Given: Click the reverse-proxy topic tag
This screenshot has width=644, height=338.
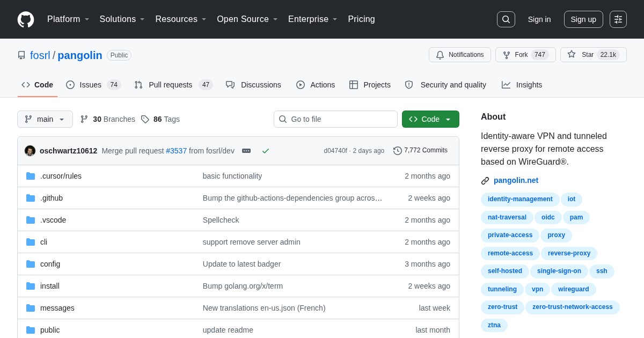Looking at the screenshot, I should (x=569, y=253).
